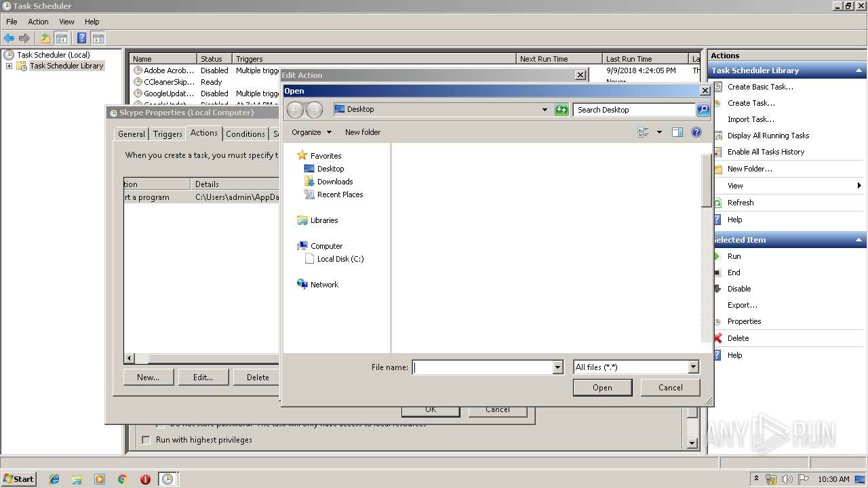Image resolution: width=868 pixels, height=488 pixels.
Task: Select Recent Places under Favorites
Action: (340, 195)
